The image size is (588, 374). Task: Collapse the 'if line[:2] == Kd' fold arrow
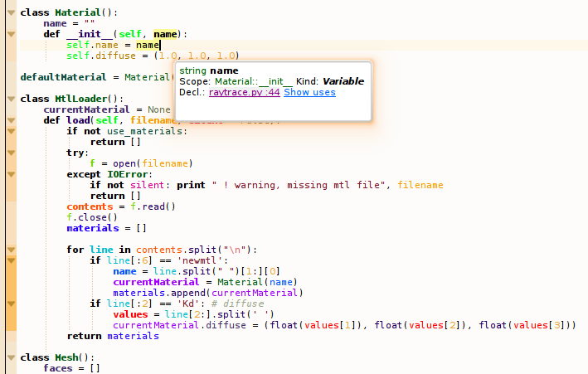[x=11, y=304]
